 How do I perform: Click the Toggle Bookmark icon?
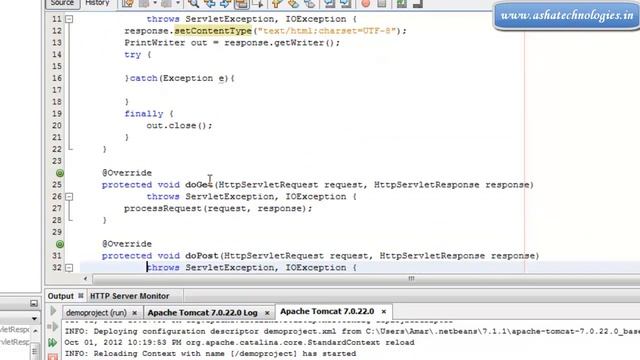309,4
